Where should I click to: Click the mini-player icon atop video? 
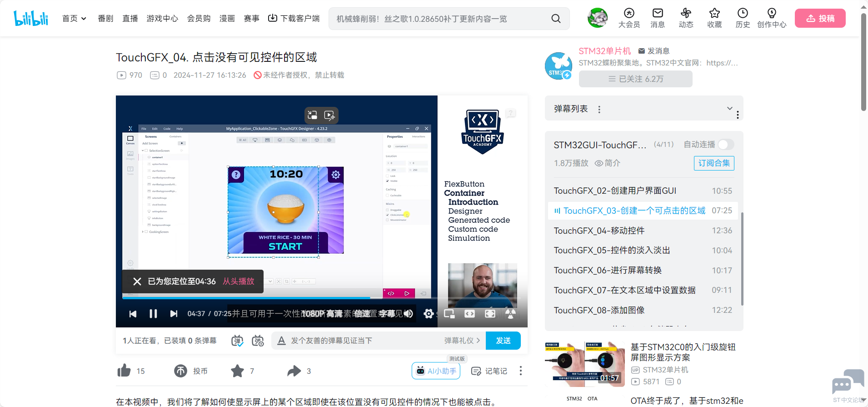coord(312,115)
